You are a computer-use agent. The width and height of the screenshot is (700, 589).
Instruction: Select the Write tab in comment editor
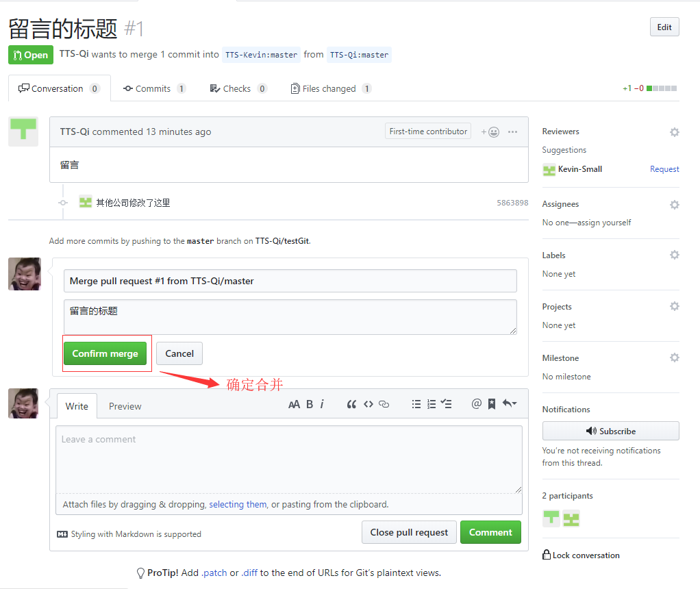(x=77, y=406)
